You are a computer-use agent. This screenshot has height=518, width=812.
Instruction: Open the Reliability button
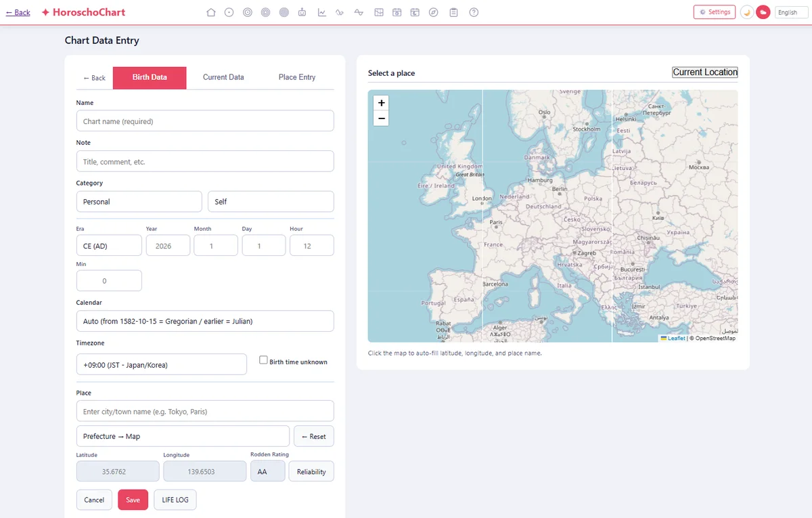point(311,471)
